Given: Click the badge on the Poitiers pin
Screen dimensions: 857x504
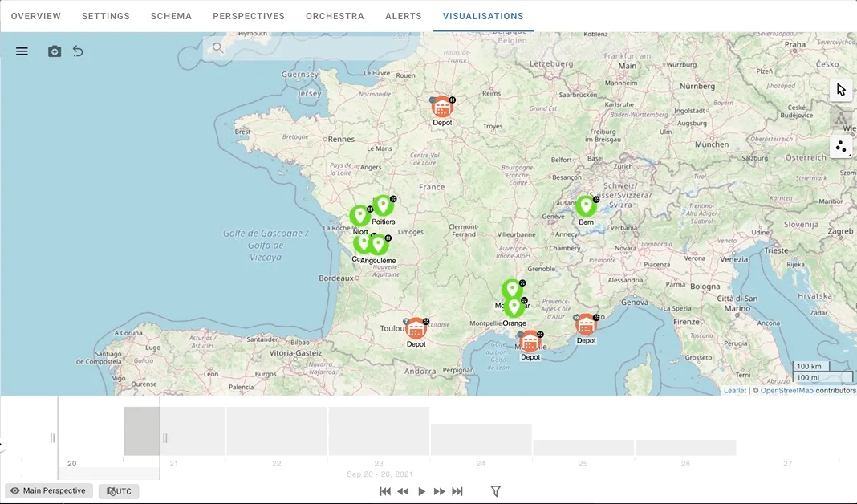Looking at the screenshot, I should 393,199.
